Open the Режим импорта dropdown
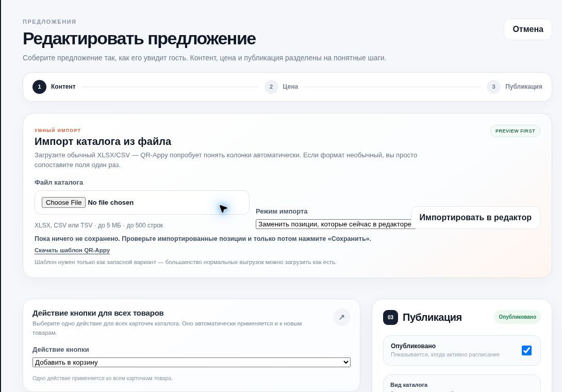Image resolution: width=562 pixels, height=392 pixels. 335,224
